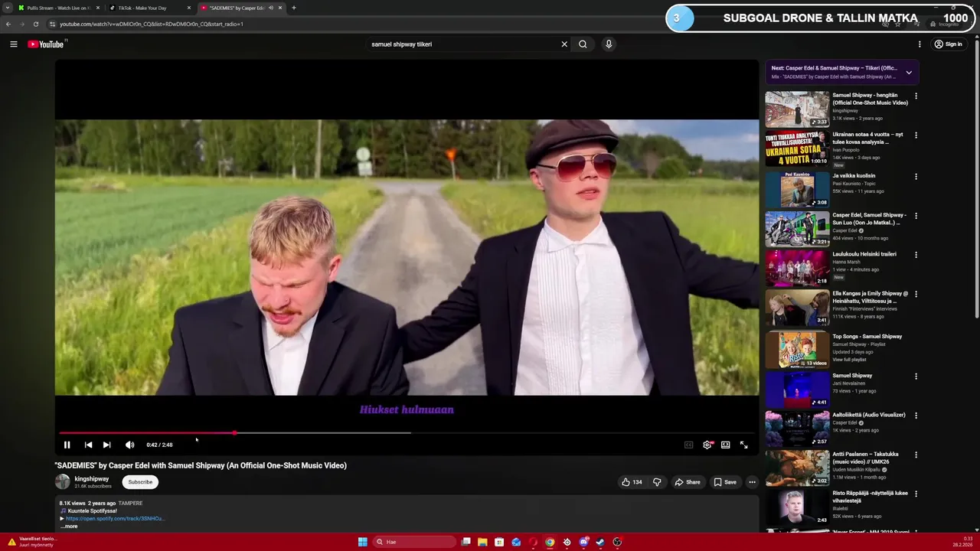
Task: Click the YouTube search input field
Action: click(x=463, y=44)
